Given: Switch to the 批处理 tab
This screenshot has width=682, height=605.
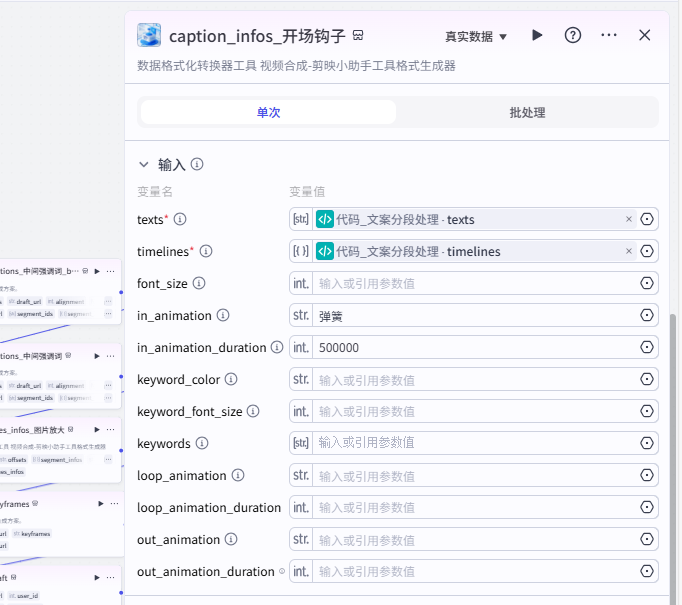Looking at the screenshot, I should pyautogui.click(x=527, y=112).
